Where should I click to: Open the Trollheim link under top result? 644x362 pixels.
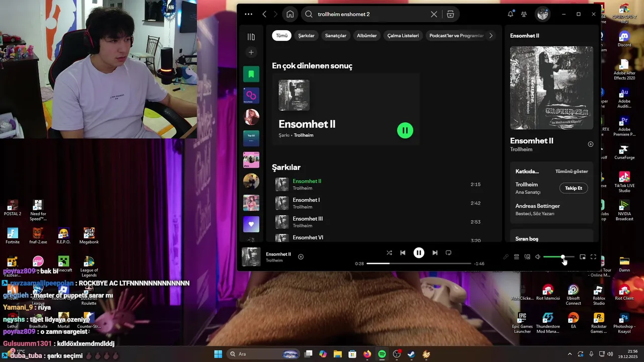[303, 135]
